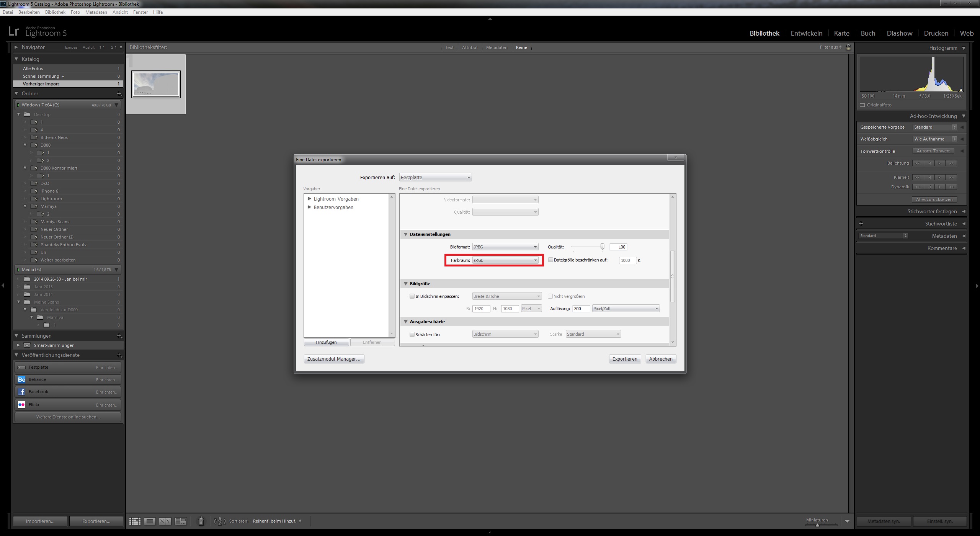Adjust the JPEG Qualität slider
The image size is (980, 536).
[602, 247]
